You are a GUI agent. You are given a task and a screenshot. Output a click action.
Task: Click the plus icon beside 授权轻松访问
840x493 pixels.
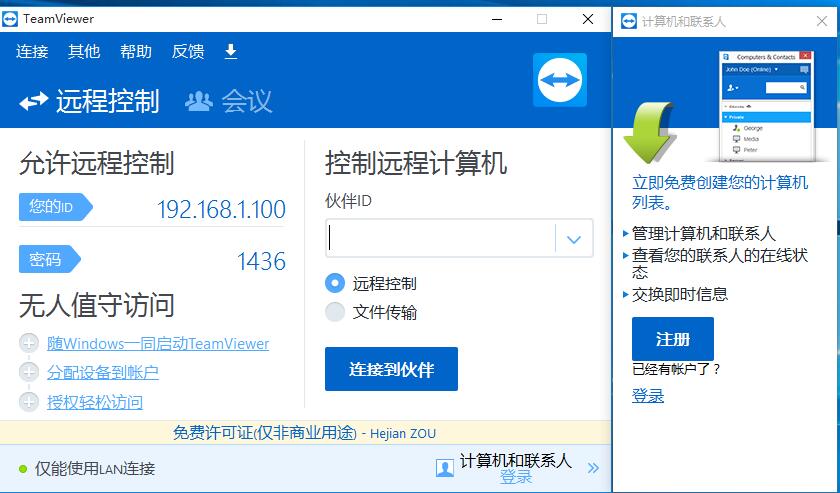28,402
